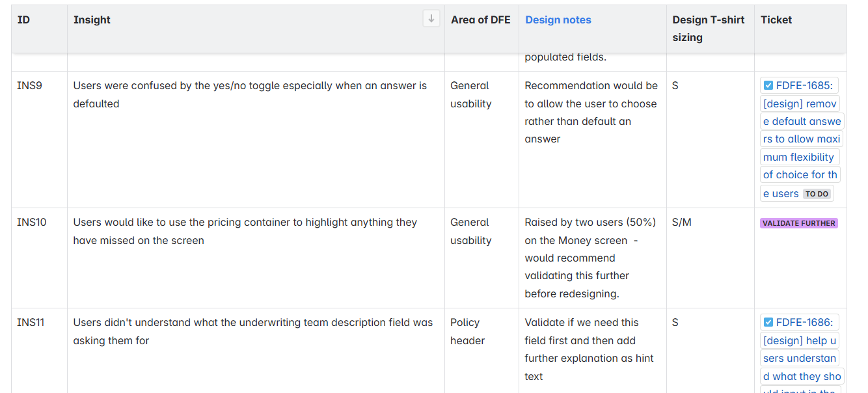Click the blue task icon beside FDFE-1686
This screenshot has width=868, height=393.
click(x=768, y=322)
